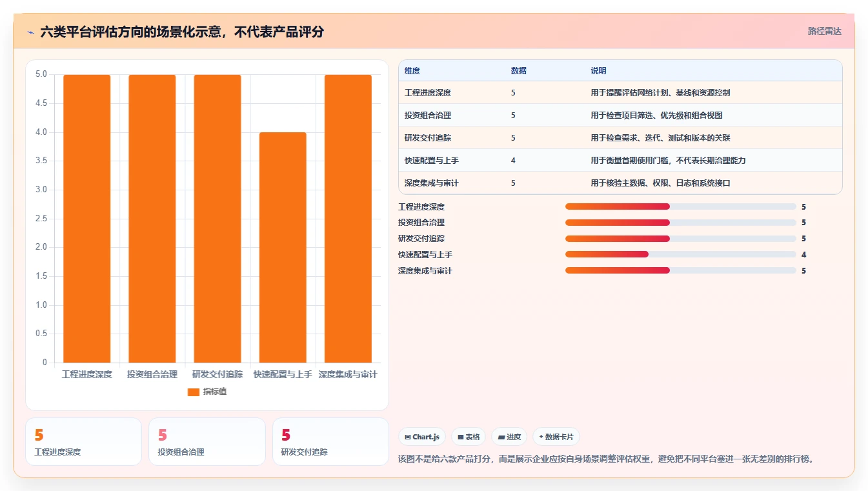The image size is (868, 491).
Task: Open the 投资组合治理 KPI card
Action: 207,441
